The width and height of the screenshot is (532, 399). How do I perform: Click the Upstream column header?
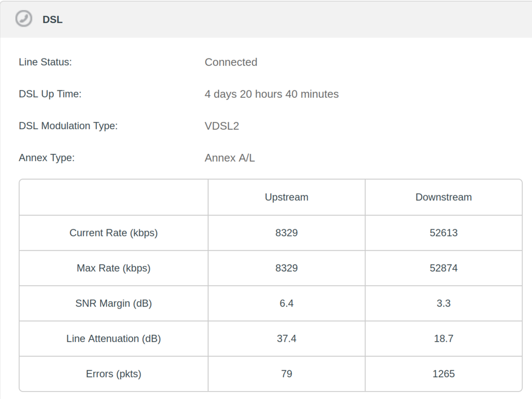[287, 197]
